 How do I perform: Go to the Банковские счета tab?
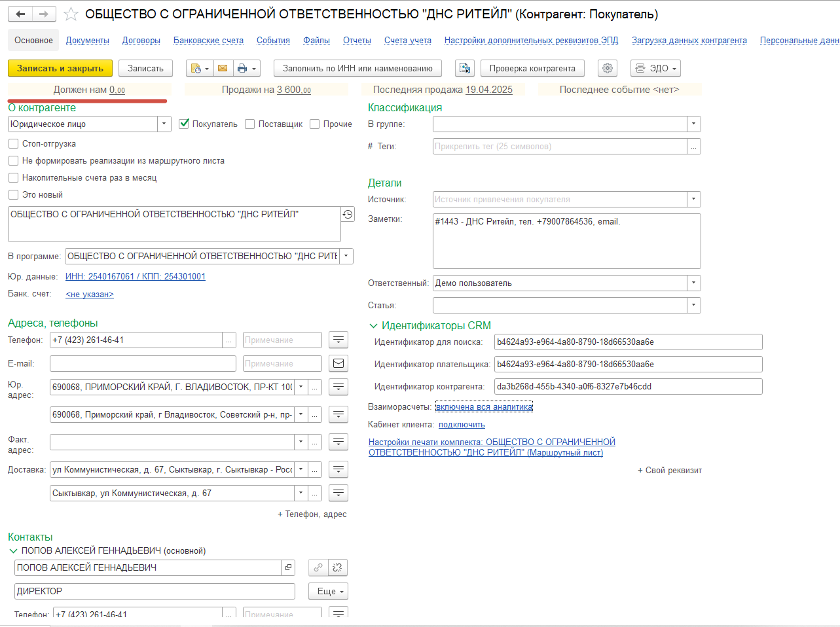(x=208, y=40)
